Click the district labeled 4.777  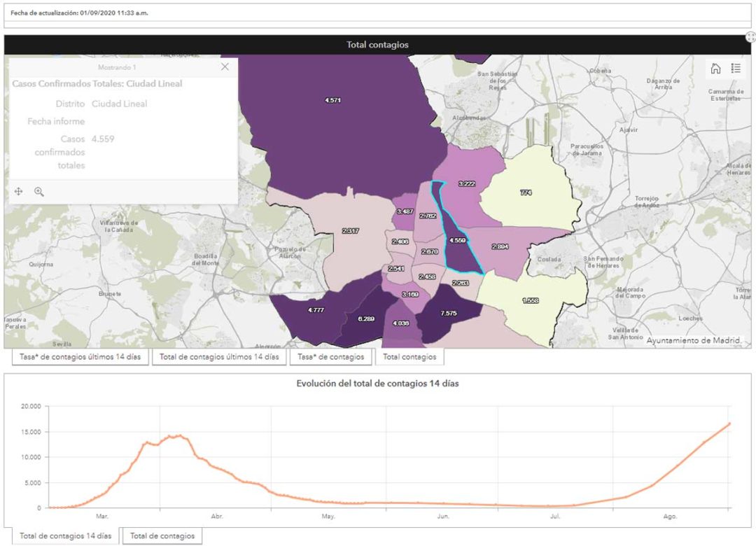(x=316, y=310)
